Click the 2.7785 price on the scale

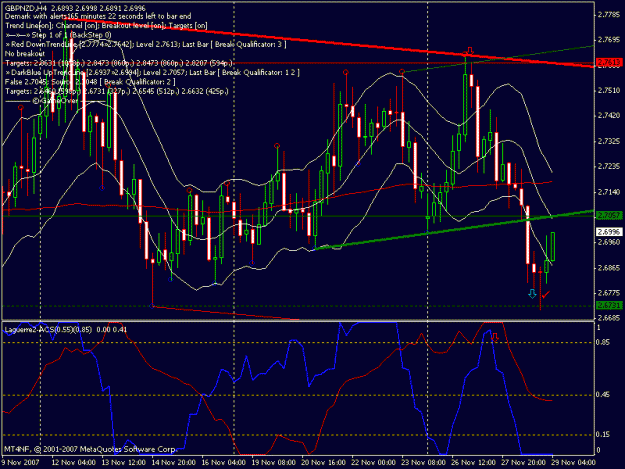click(609, 15)
